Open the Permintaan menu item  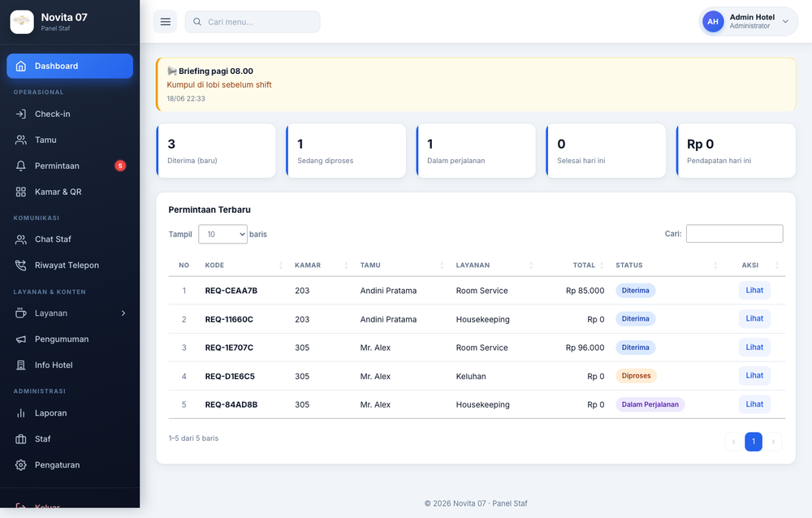70,166
